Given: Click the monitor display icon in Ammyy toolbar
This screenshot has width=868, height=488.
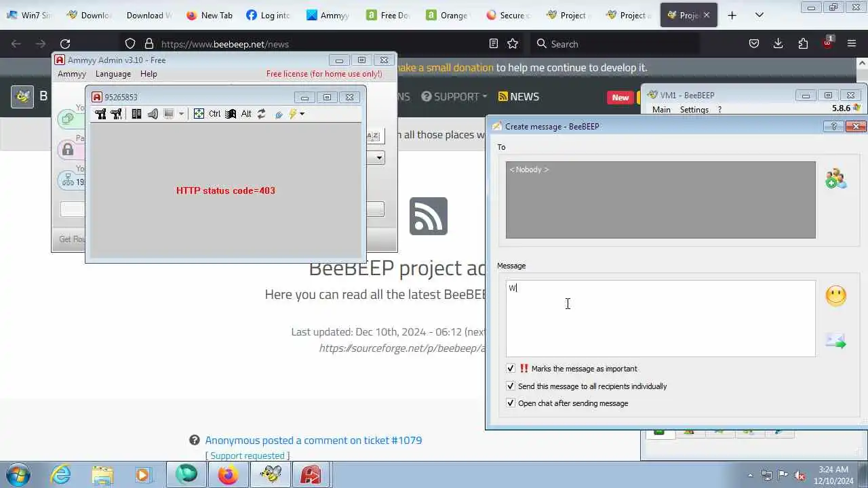Looking at the screenshot, I should [169, 114].
